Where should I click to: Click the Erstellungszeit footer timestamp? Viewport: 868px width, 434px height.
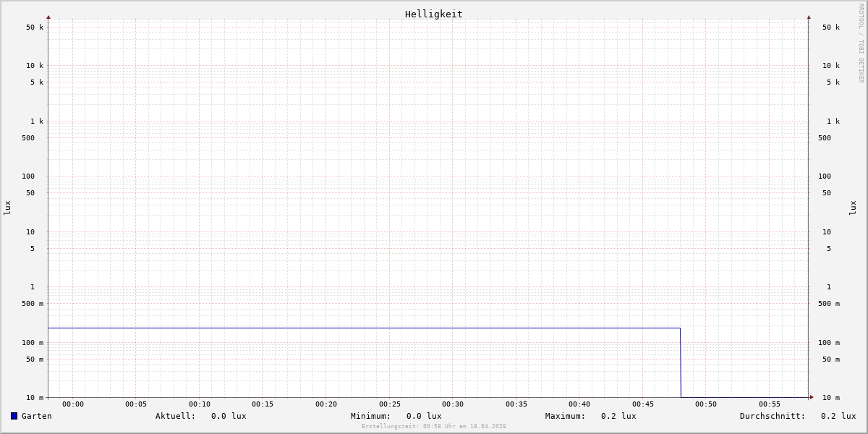pos(434,427)
